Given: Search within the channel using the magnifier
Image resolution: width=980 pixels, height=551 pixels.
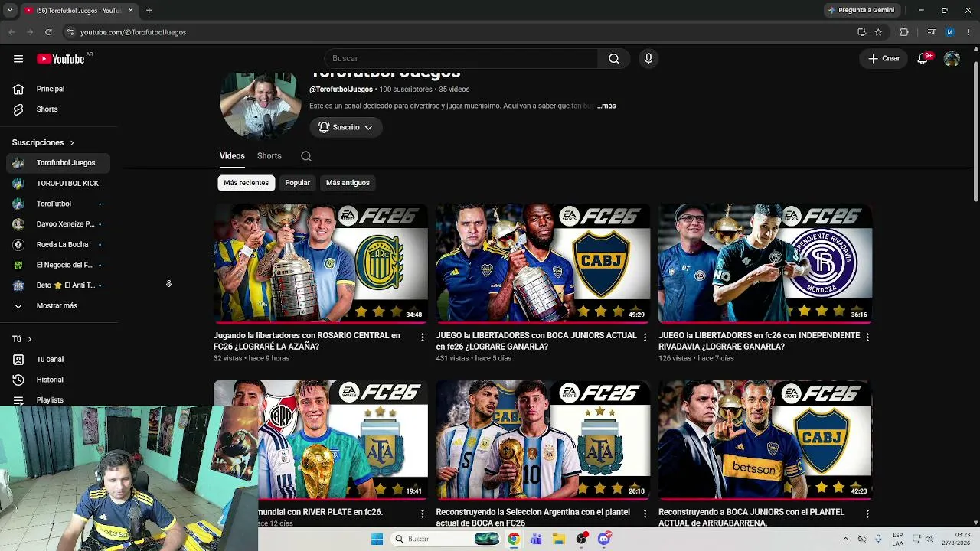Looking at the screenshot, I should [x=306, y=156].
